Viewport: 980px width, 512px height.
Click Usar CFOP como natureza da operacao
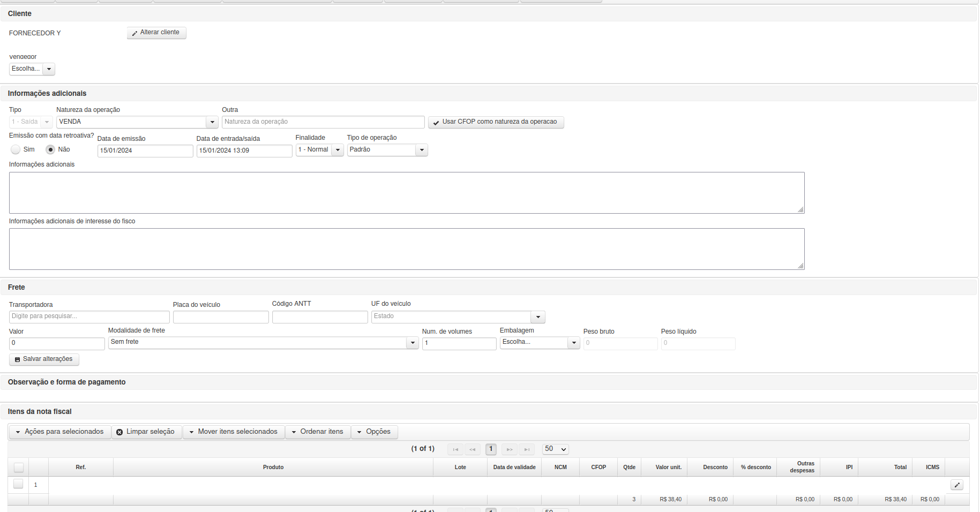pos(496,122)
